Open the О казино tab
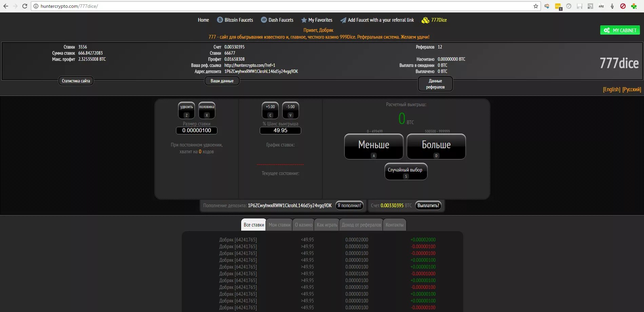 pyautogui.click(x=304, y=225)
